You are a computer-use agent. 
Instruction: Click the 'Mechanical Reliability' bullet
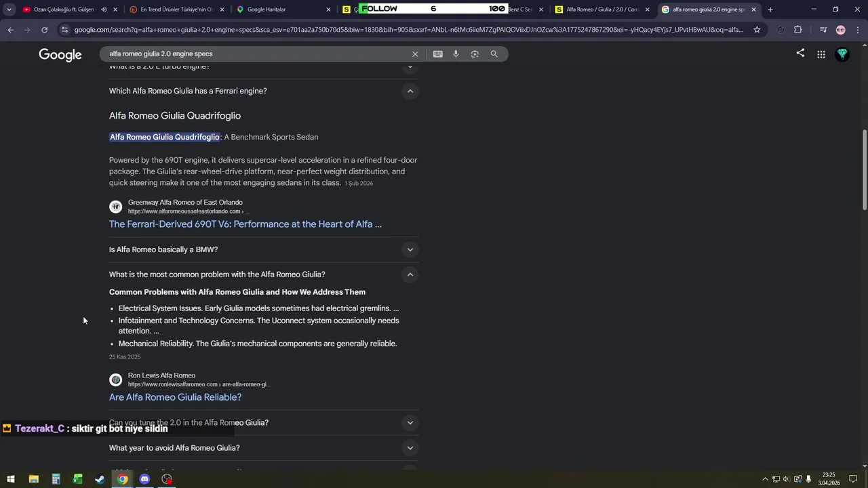point(258,344)
